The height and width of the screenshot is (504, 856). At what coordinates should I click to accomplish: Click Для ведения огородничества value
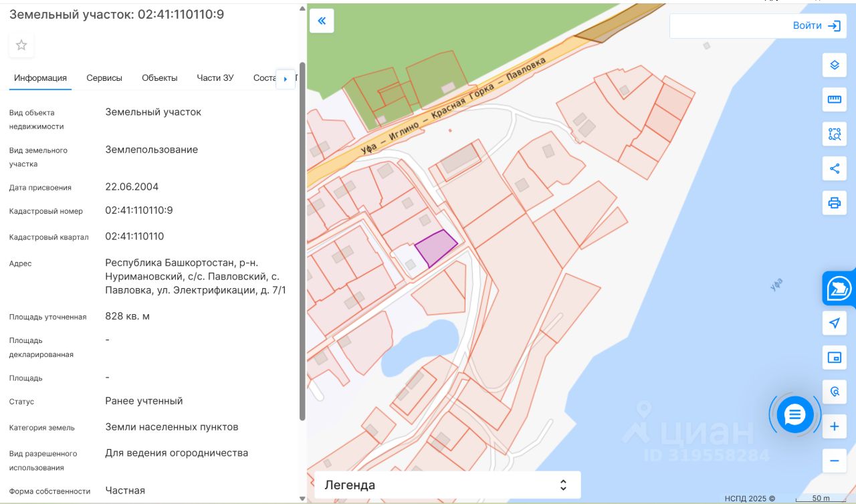coord(177,453)
